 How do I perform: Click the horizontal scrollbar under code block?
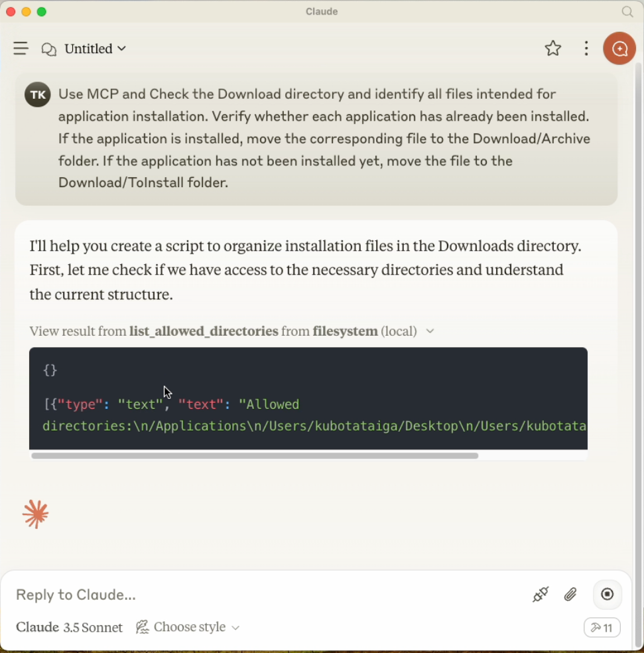pyautogui.click(x=255, y=456)
